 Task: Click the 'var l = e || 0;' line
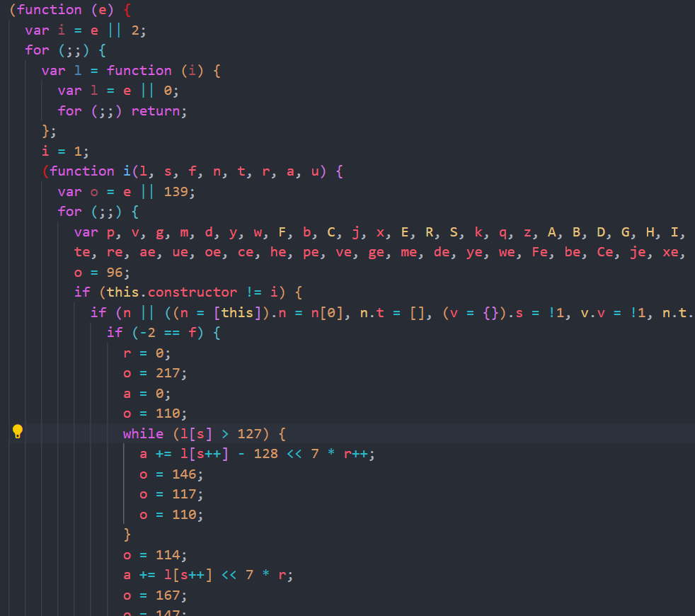[118, 91]
